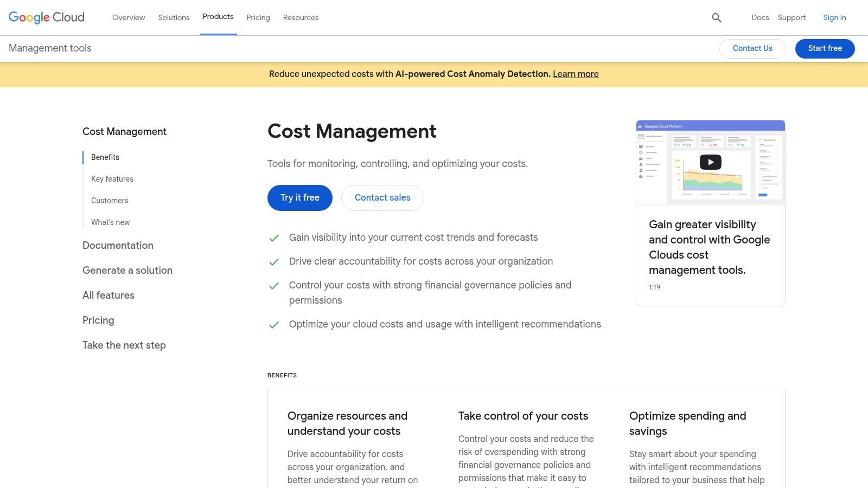Open the Solutions navigation menu

tap(174, 17)
